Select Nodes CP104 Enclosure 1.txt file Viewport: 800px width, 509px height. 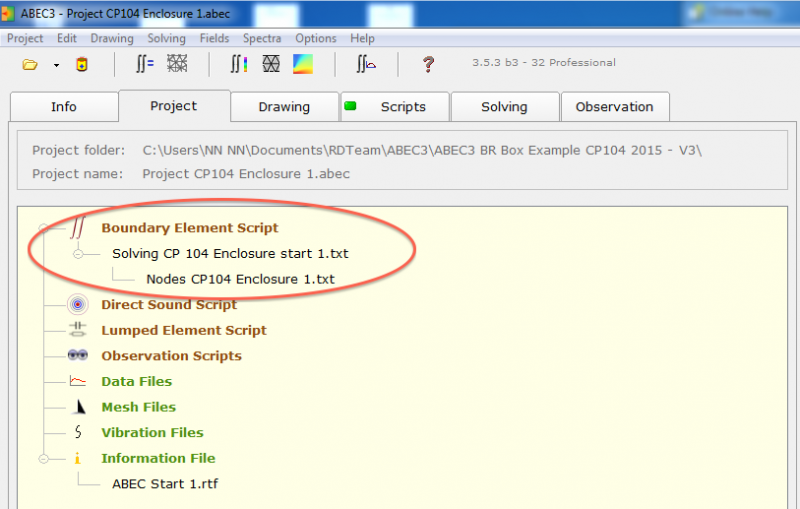tap(240, 279)
